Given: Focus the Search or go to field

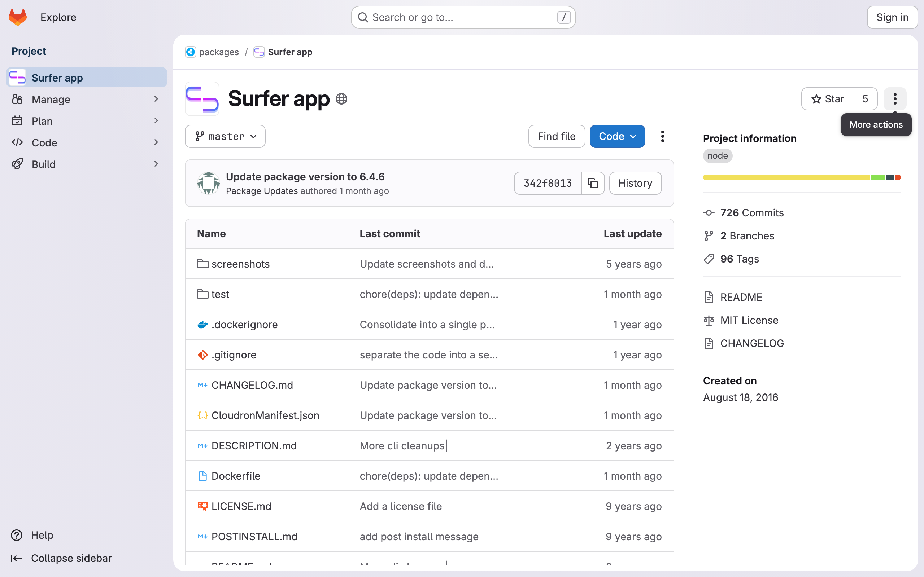Looking at the screenshot, I should click(x=463, y=17).
